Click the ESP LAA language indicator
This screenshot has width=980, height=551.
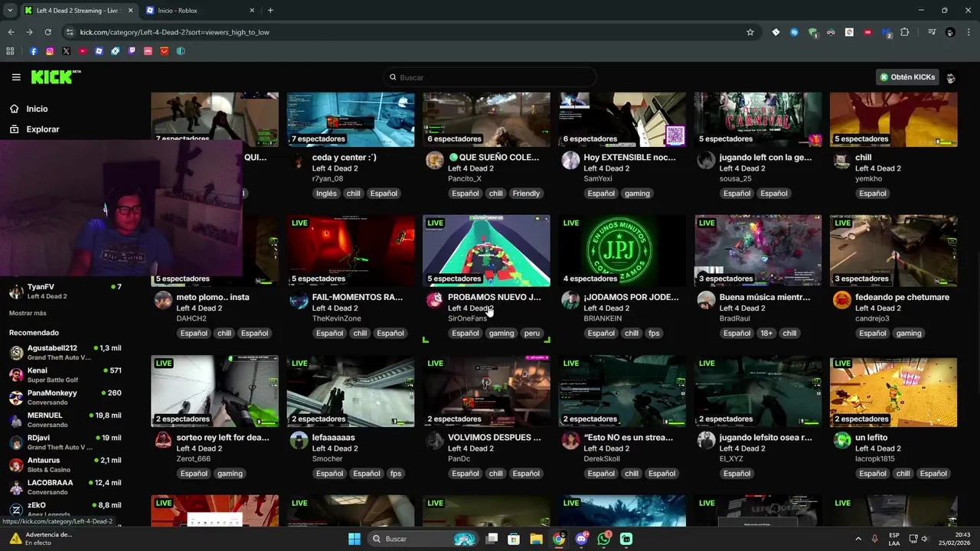pos(894,539)
